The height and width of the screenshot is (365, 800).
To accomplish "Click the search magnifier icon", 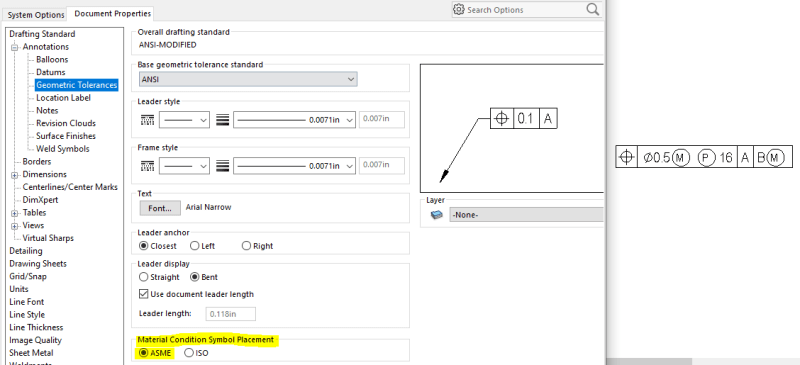I will coord(592,9).
